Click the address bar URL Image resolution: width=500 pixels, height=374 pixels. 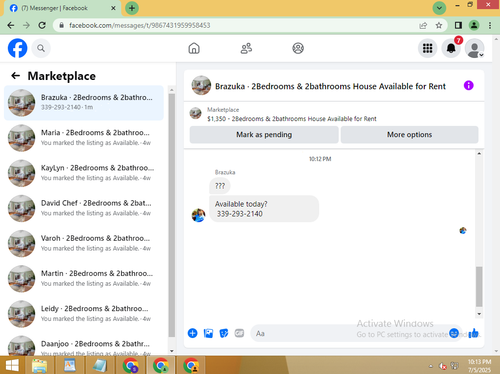pyautogui.click(x=140, y=25)
